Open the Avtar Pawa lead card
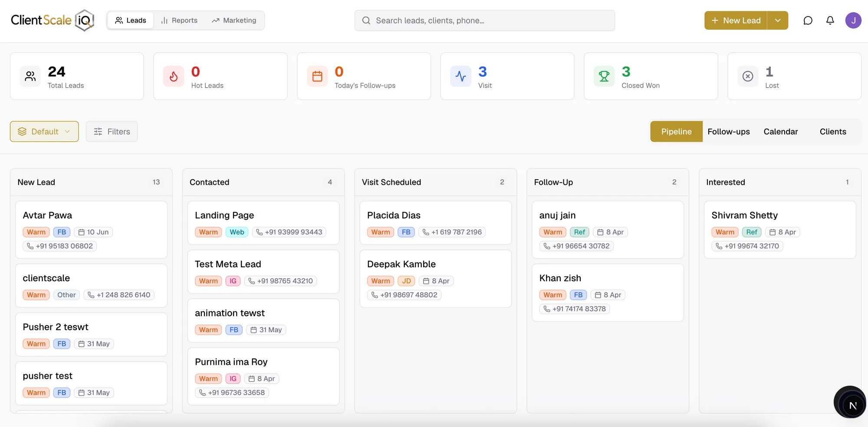The image size is (868, 427). tap(91, 230)
